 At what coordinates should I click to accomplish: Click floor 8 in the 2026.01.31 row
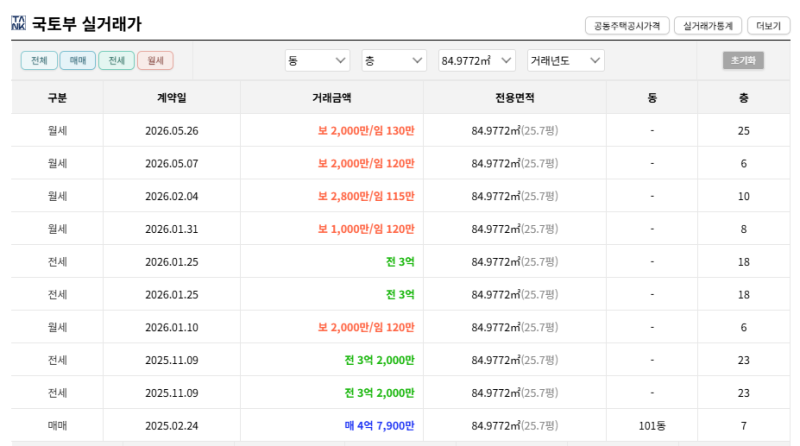(x=744, y=229)
